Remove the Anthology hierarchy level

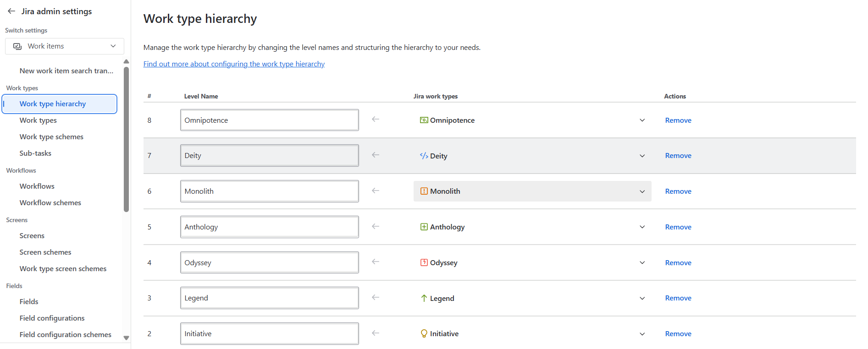[x=678, y=227]
